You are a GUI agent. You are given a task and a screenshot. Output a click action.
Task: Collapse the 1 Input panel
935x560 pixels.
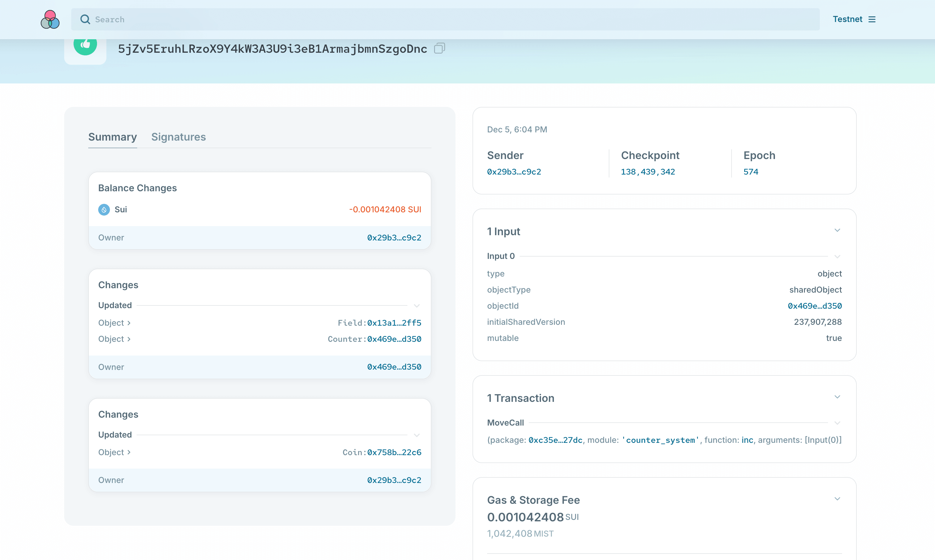(837, 230)
